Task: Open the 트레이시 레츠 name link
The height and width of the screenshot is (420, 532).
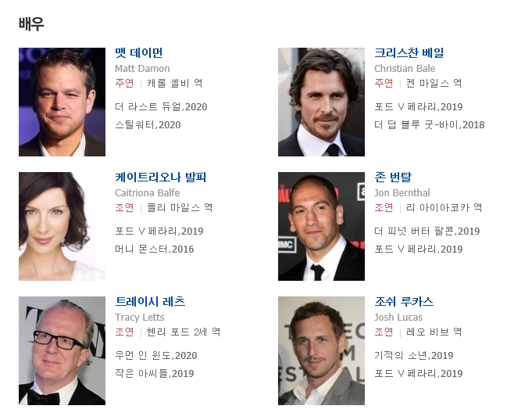Action: (x=150, y=301)
